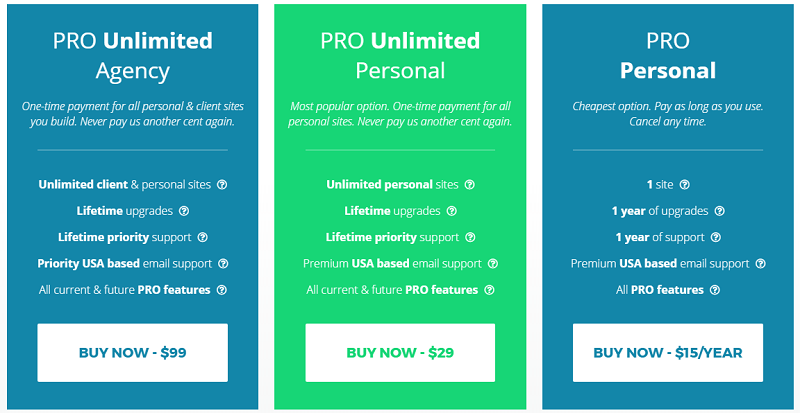The height and width of the screenshot is (413, 800).
Task: Click help icon in Agency PRO features row
Action: (222, 290)
